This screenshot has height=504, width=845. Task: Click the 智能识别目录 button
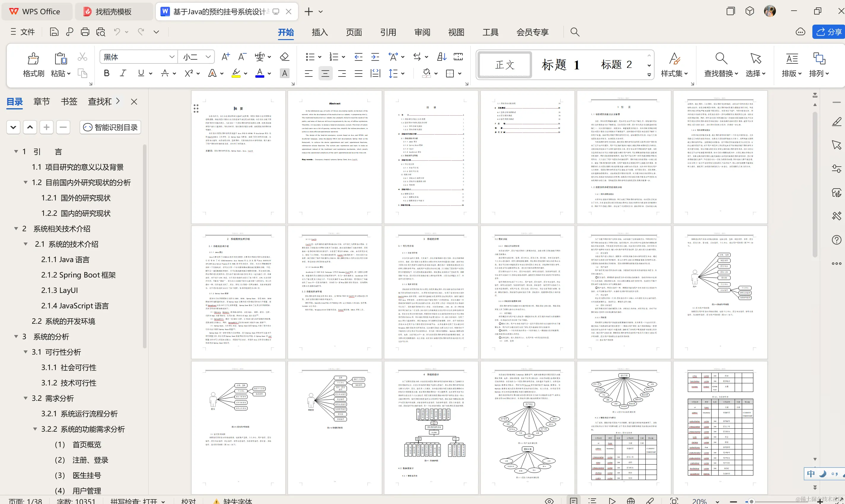[x=110, y=127]
